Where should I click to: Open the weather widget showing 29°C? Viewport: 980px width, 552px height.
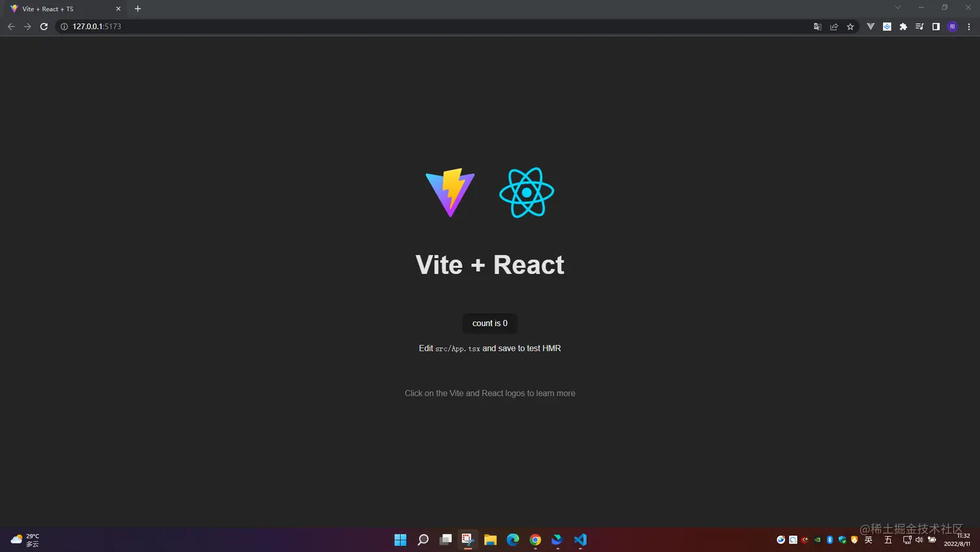tap(25, 540)
